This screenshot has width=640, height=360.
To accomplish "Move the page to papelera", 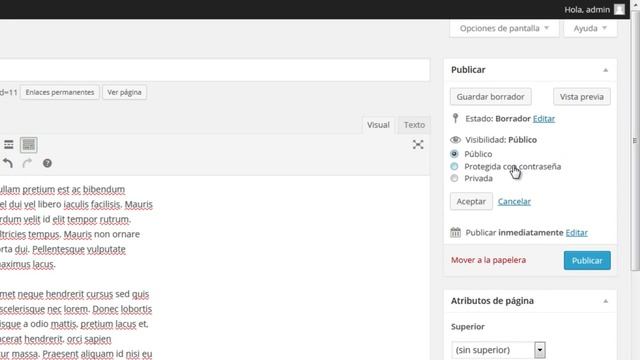I will coord(488,260).
